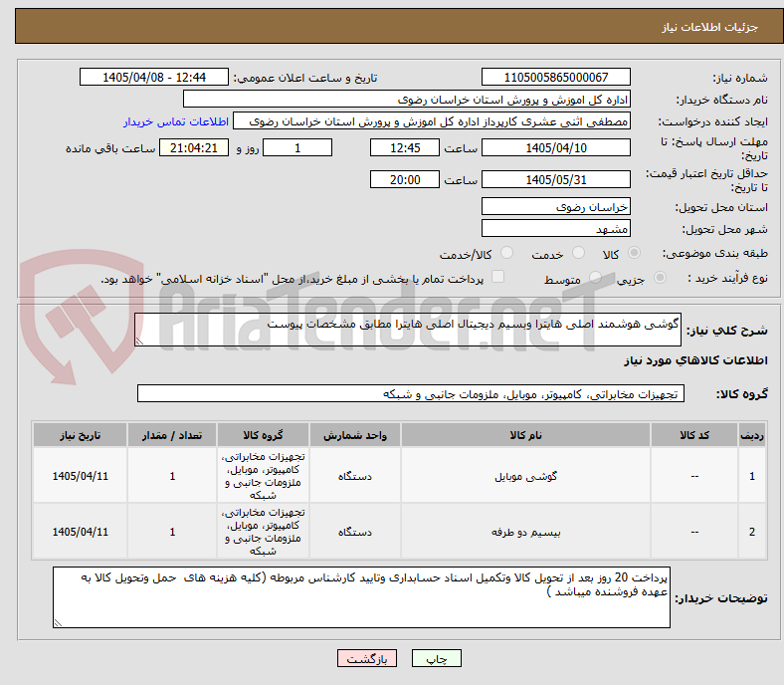Screen dimensions: 784x685
Task: Click the کد کالا column header
Action: click(694, 435)
